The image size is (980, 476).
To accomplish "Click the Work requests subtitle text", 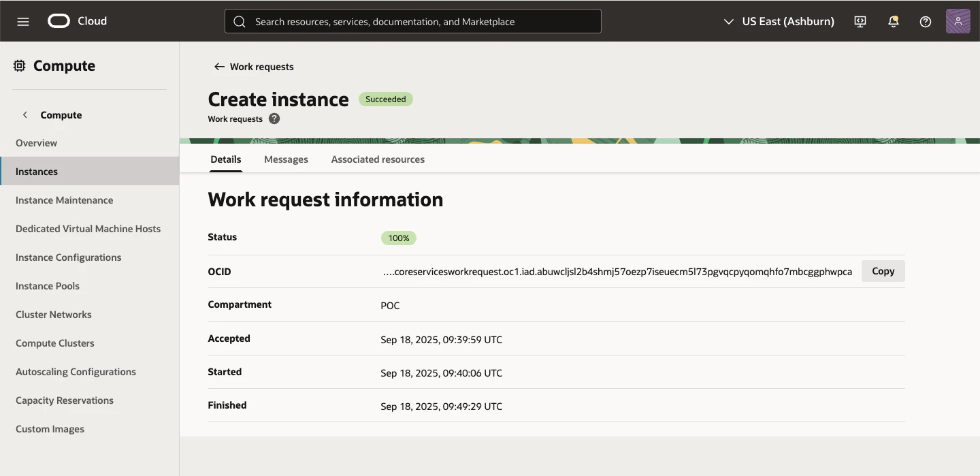I will pos(235,118).
